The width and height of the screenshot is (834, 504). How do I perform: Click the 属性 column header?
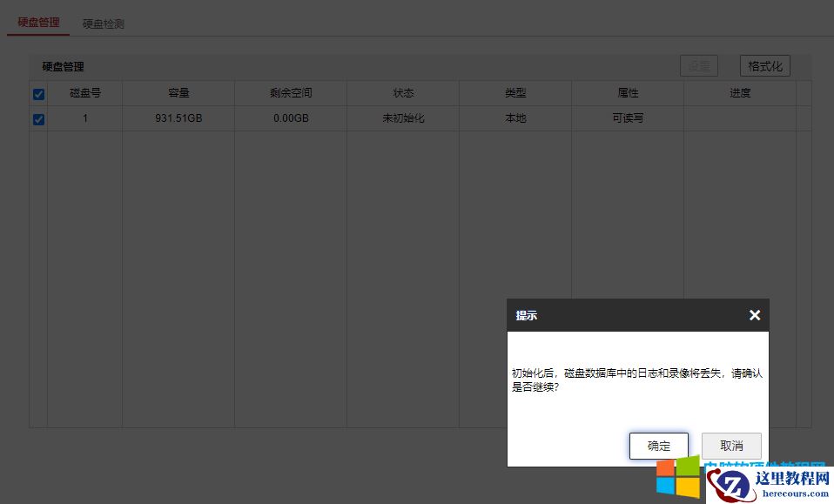click(x=627, y=92)
